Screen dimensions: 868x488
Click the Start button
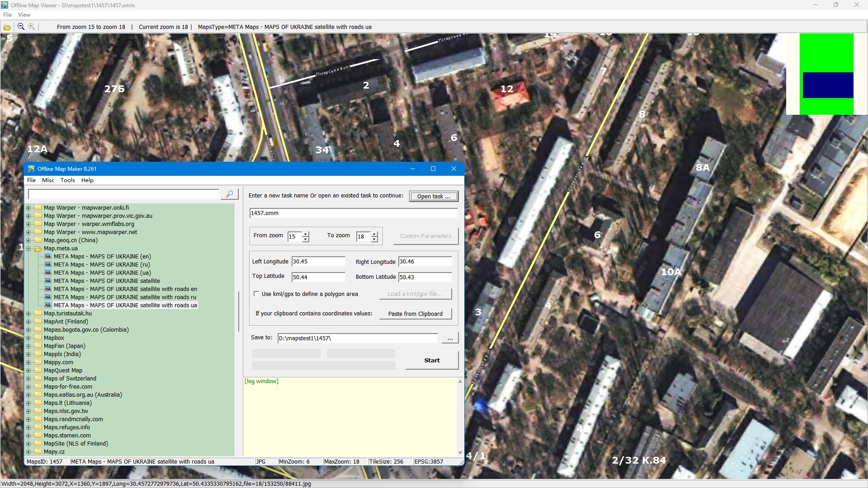[x=432, y=361]
